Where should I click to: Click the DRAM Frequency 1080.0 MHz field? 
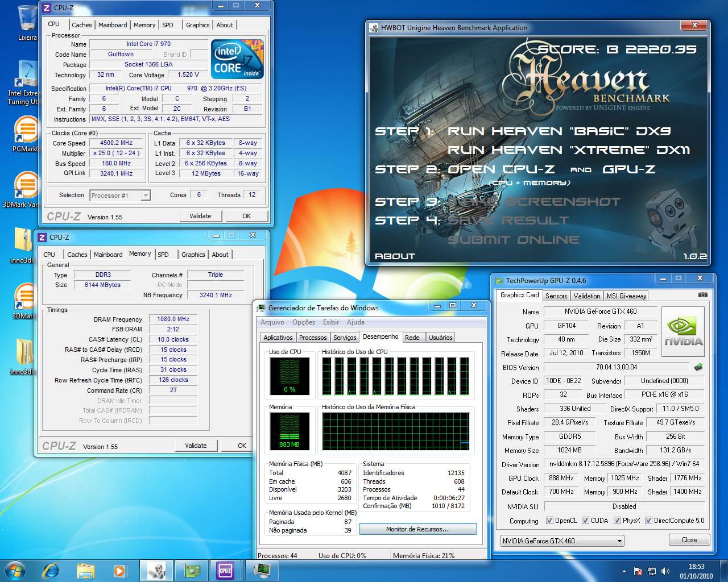(173, 319)
